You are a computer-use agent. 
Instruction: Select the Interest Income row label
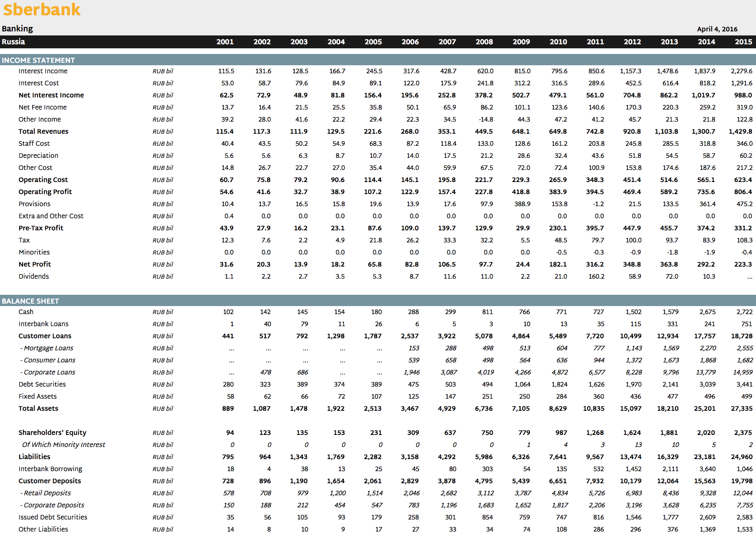click(43, 71)
